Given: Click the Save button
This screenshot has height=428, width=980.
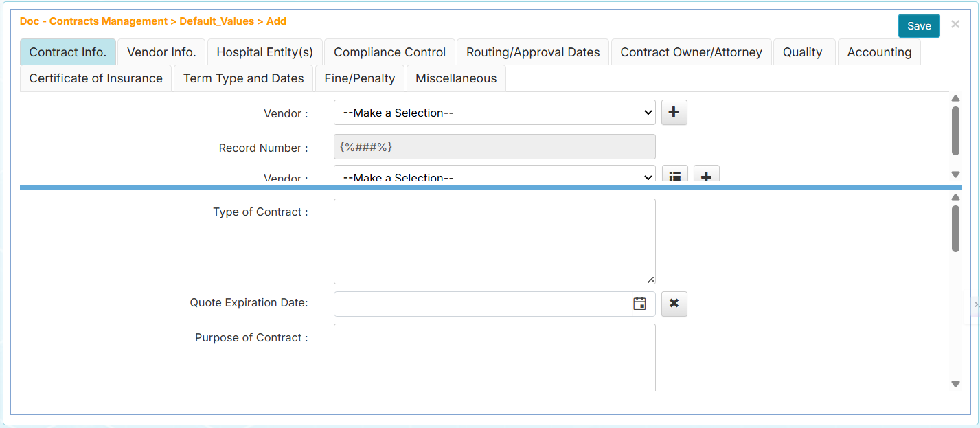Looking at the screenshot, I should [x=919, y=25].
